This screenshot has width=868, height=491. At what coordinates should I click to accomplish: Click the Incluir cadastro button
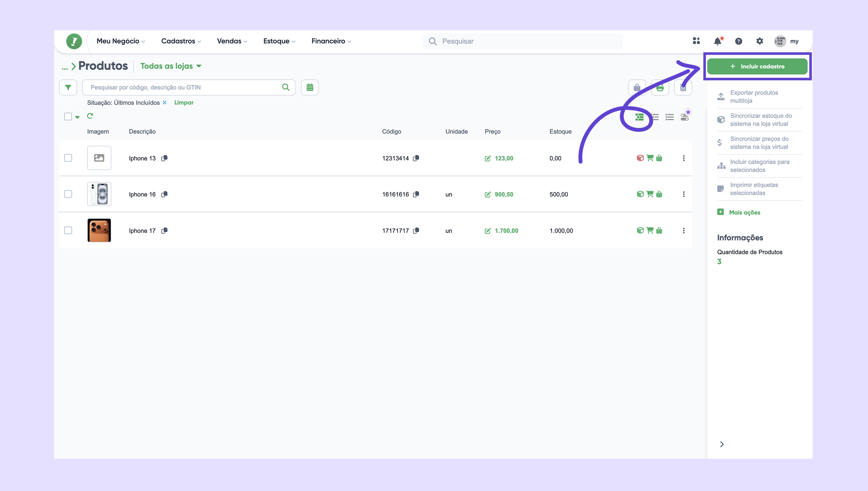coord(757,66)
